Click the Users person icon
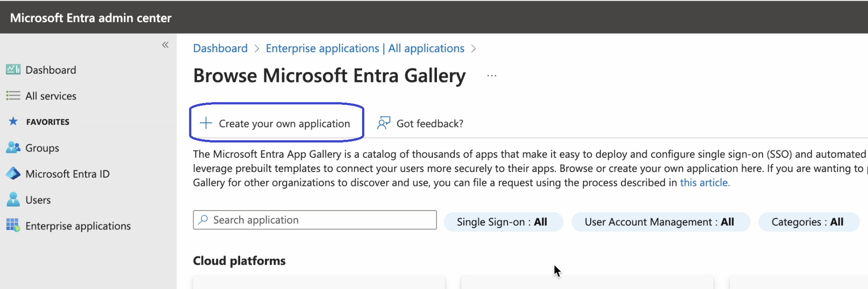The height and width of the screenshot is (289, 868). tap(13, 199)
